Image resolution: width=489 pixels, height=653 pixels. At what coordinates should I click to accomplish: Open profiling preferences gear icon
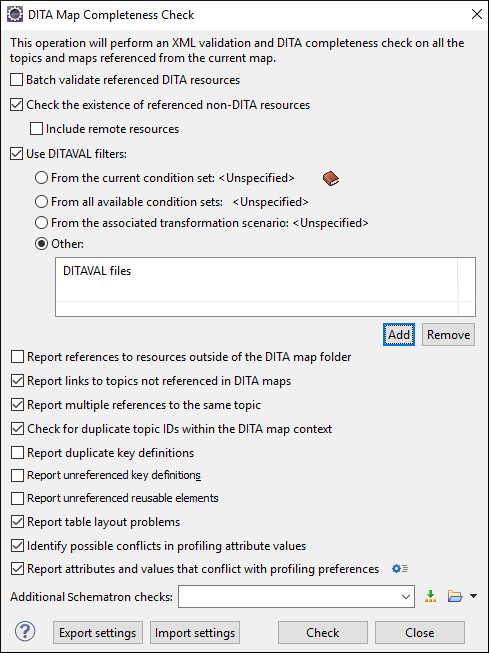[400, 568]
